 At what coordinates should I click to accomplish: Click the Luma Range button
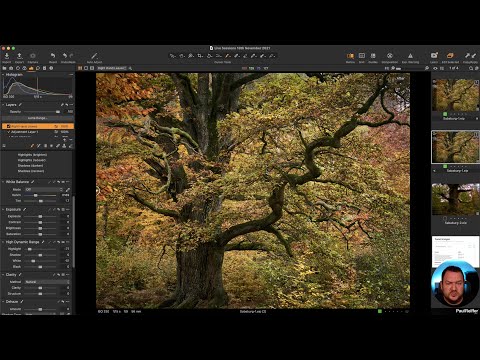coord(37,118)
